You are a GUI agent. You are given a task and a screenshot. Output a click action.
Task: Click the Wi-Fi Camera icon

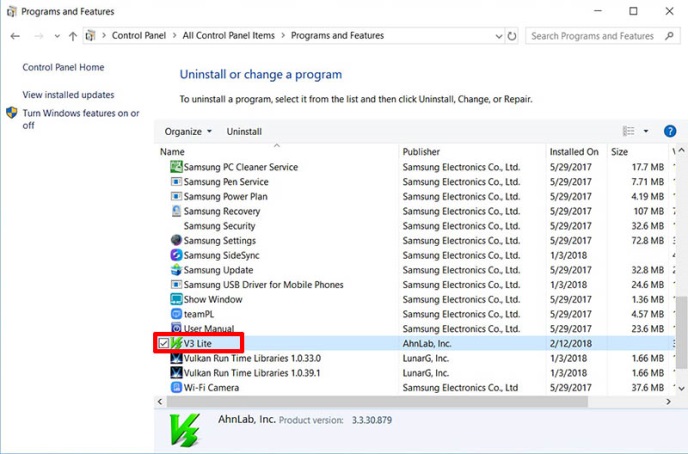coord(176,387)
